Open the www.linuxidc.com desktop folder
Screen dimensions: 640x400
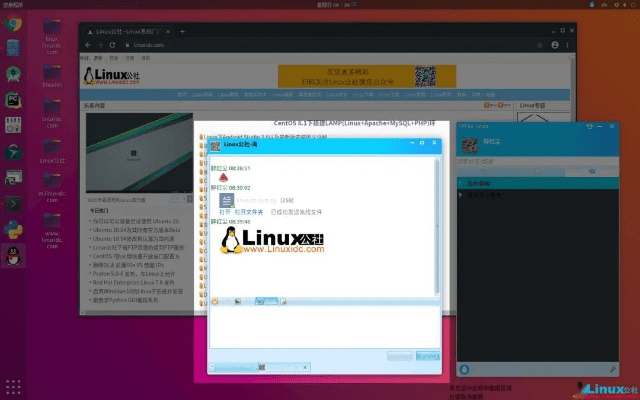[x=52, y=231]
